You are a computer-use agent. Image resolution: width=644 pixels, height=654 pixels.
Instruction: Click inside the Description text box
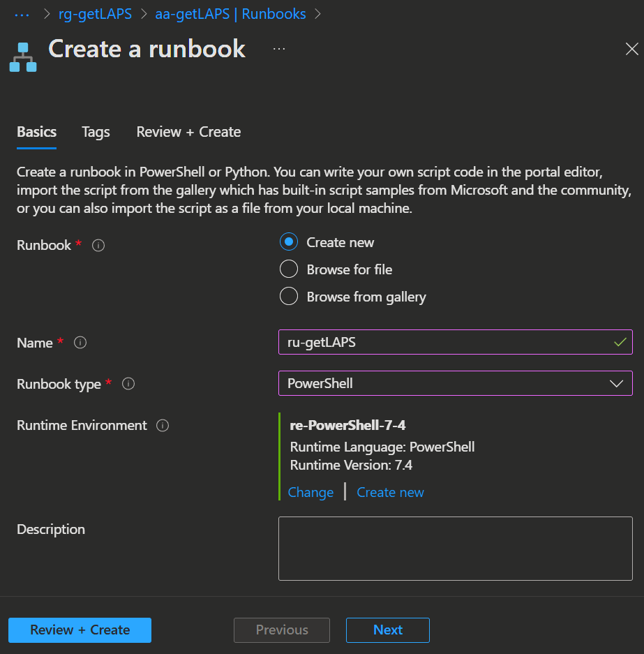(x=455, y=548)
